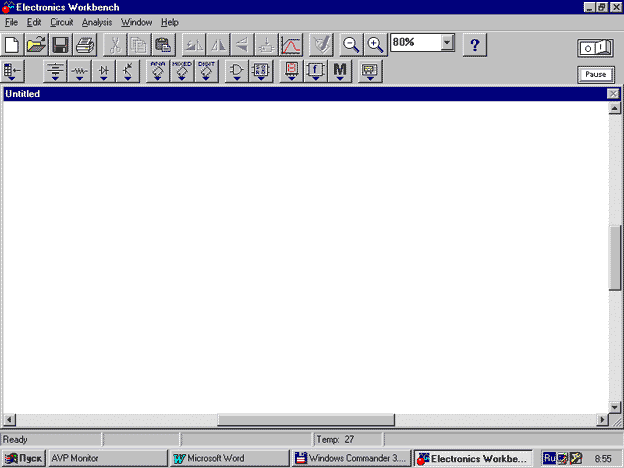624x468 pixels.
Task: Open the Mixed ICs parts bin
Action: pyautogui.click(x=182, y=71)
